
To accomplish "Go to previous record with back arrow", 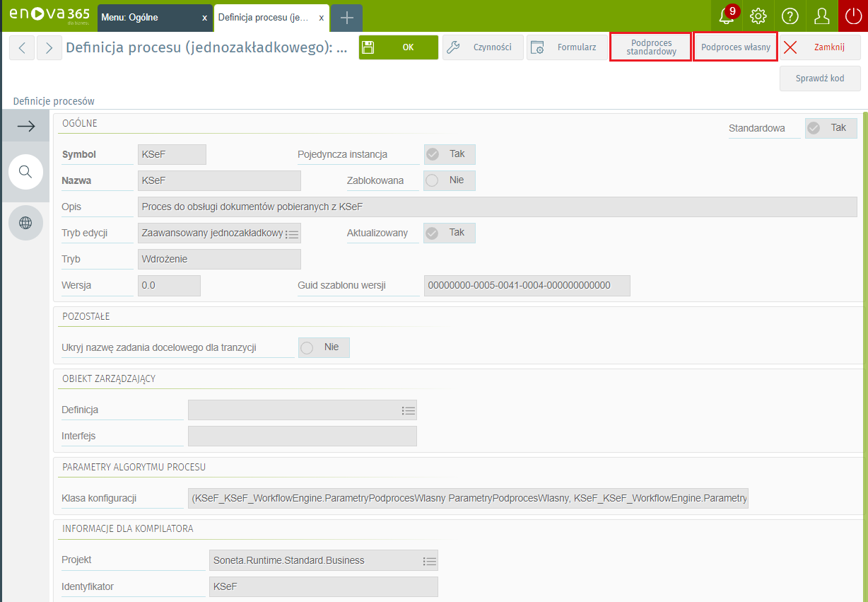I will click(22, 48).
